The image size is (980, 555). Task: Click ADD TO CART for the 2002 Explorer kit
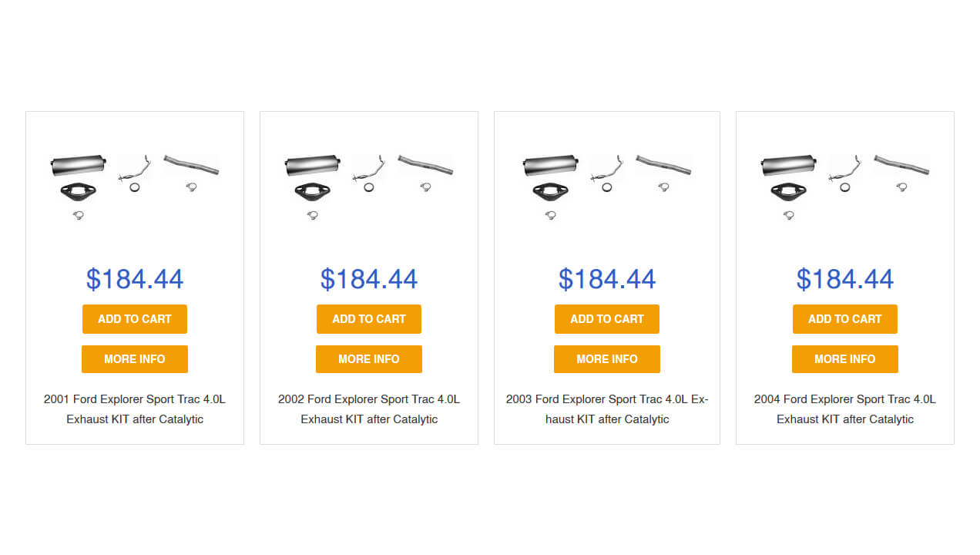pyautogui.click(x=368, y=318)
